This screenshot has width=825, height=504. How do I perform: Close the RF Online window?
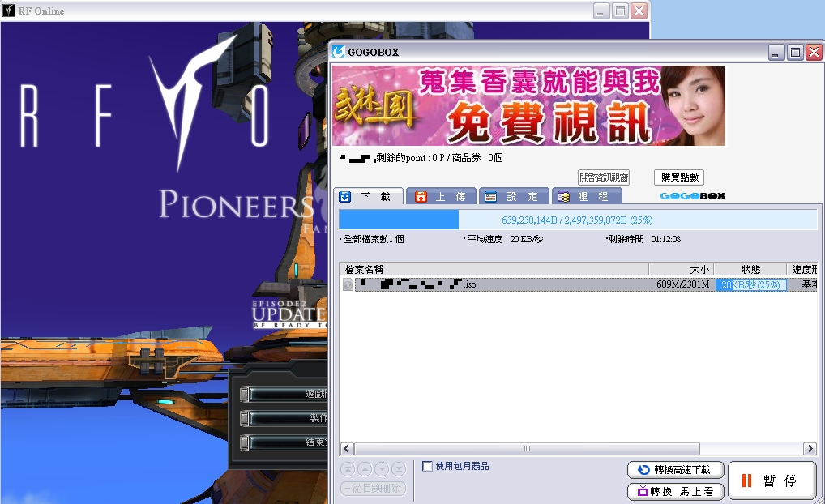click(x=639, y=11)
